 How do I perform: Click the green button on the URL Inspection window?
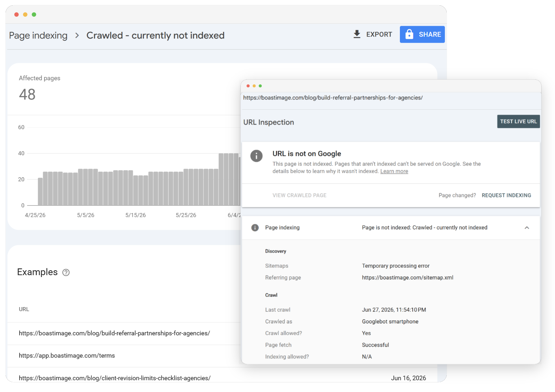tap(260, 86)
